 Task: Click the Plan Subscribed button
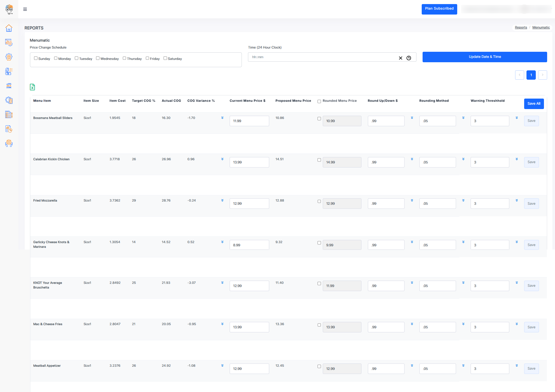point(439,9)
